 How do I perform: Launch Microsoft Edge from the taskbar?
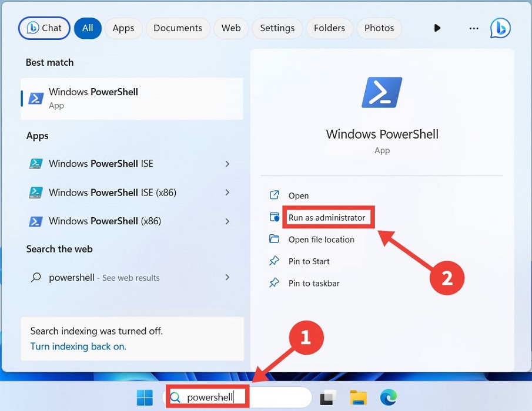click(390, 396)
